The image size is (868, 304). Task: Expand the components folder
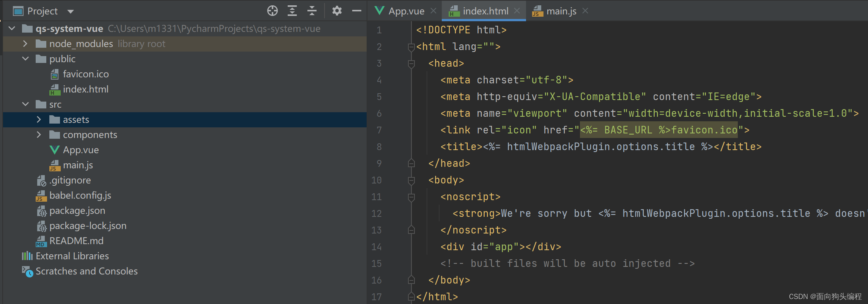39,135
